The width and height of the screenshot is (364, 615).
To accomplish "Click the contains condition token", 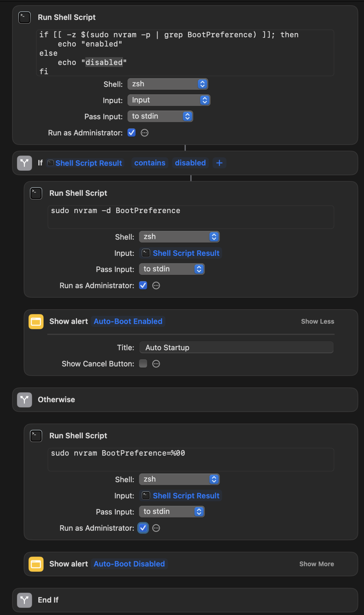I will 150,163.
